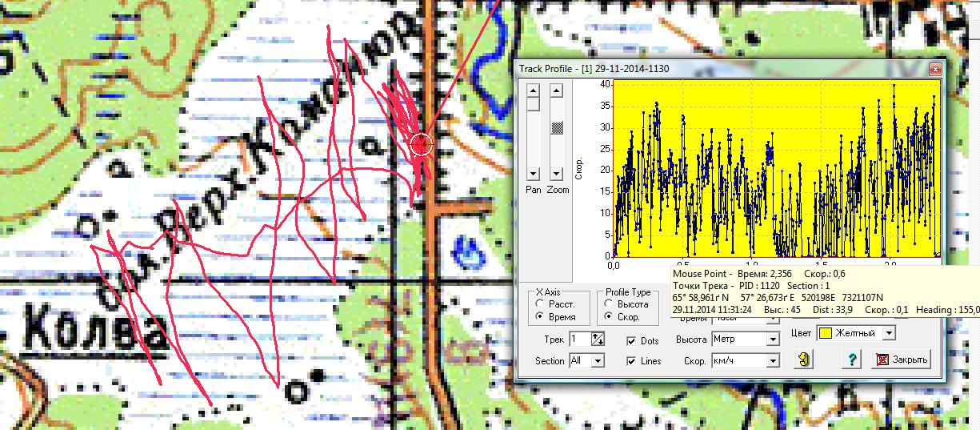Open help with the question mark icon

(853, 360)
